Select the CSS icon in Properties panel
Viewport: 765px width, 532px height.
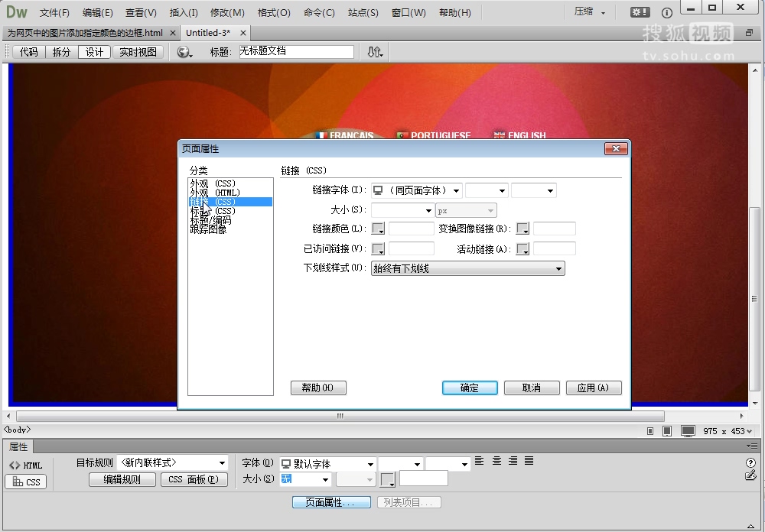point(27,482)
